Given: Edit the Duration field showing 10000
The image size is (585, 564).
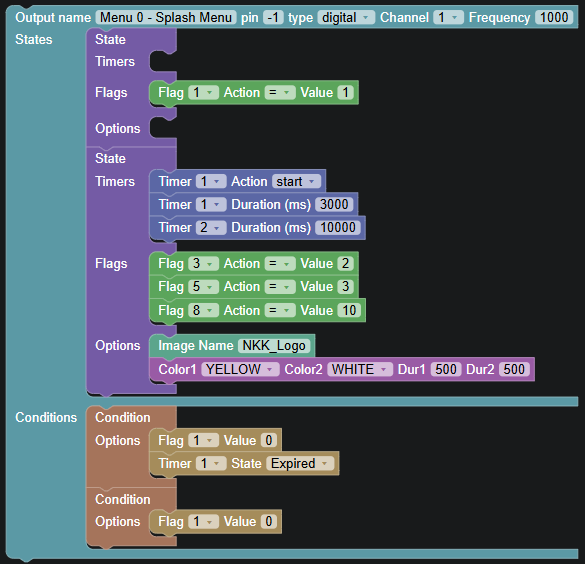Looking at the screenshot, I should click(337, 228).
